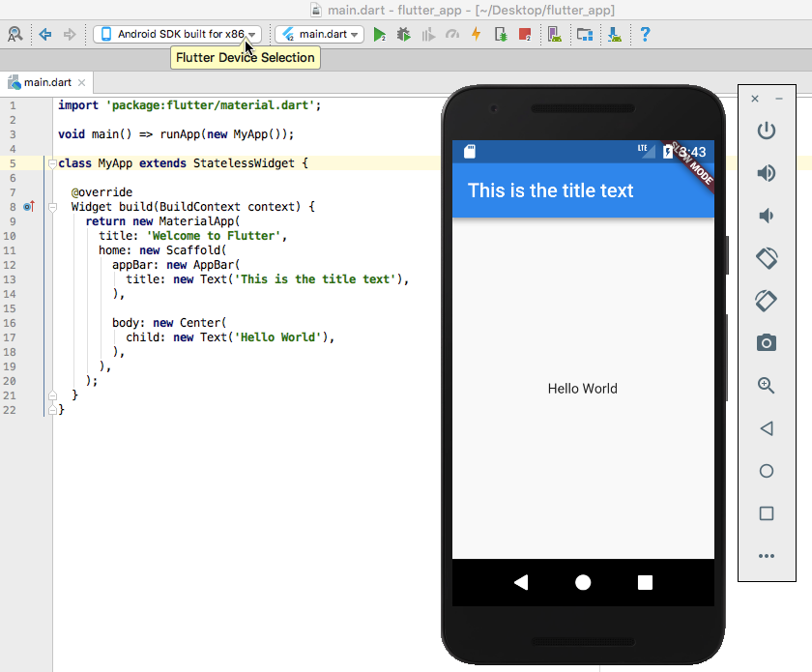Rotate the emulator left with the rotate icon

766,258
